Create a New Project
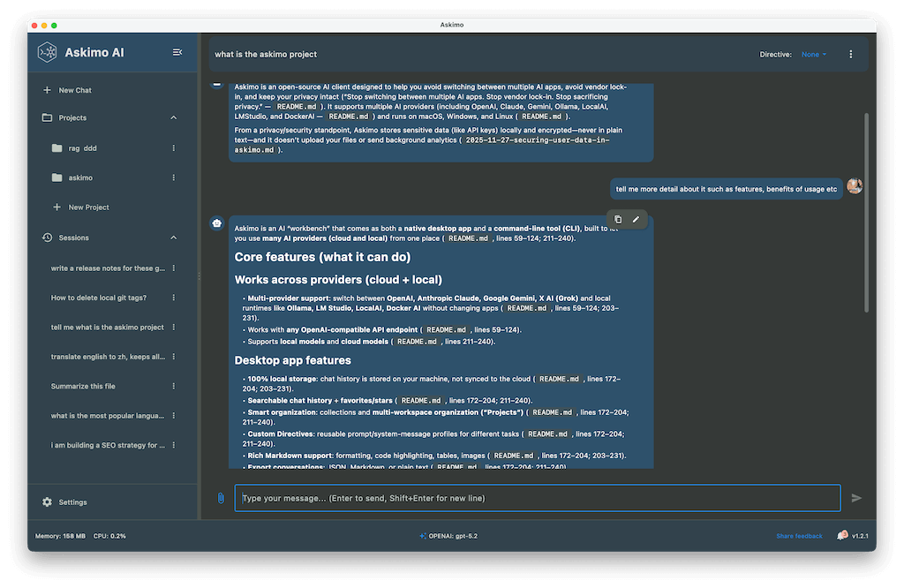This screenshot has width=904, height=588. [x=88, y=207]
